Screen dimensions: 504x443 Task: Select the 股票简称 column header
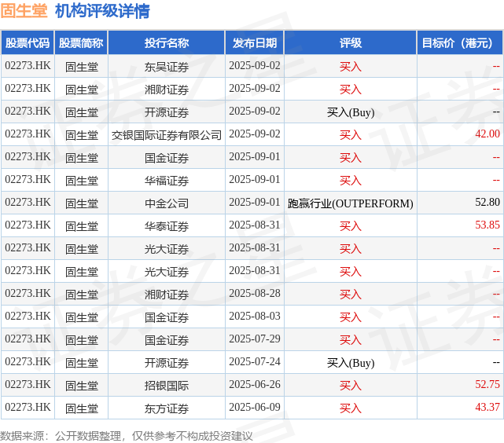(x=81, y=42)
